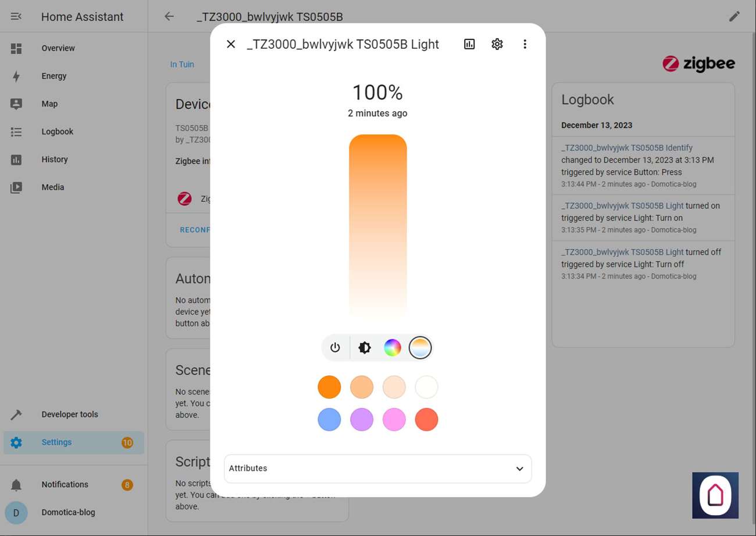Pick the bright orange favorite color
The width and height of the screenshot is (756, 536).
tap(329, 387)
